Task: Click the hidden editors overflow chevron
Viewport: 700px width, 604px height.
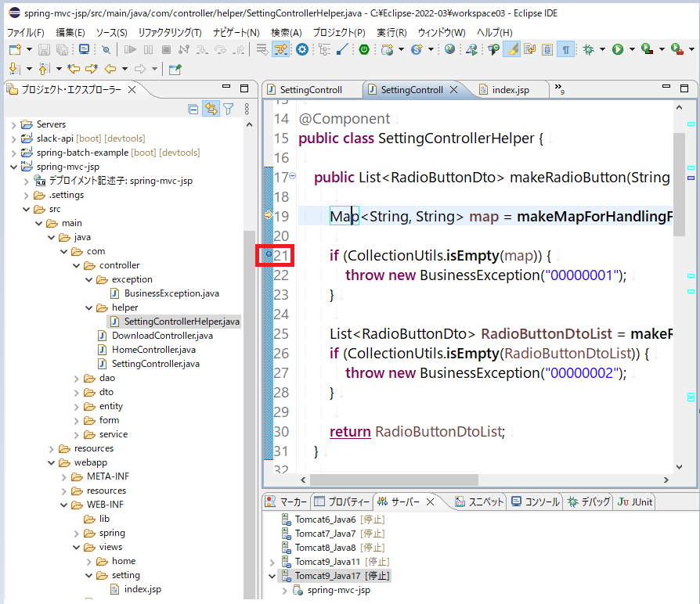Action: (x=559, y=88)
